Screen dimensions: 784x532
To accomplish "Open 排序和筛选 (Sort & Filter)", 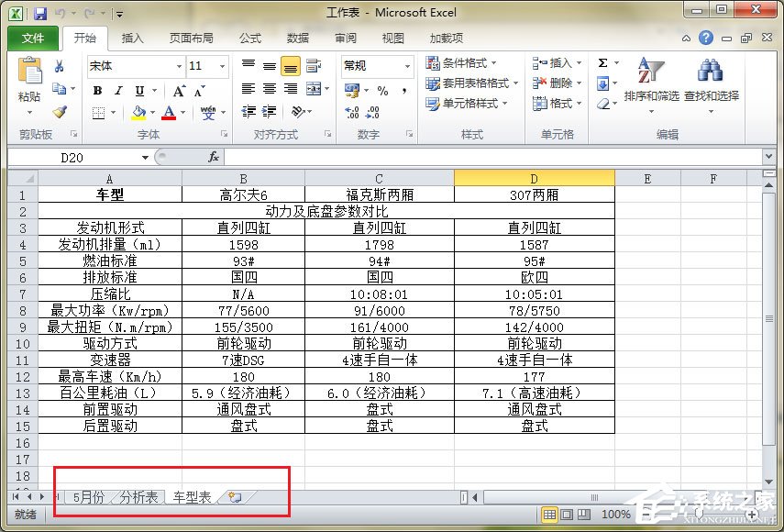I will tap(653, 83).
